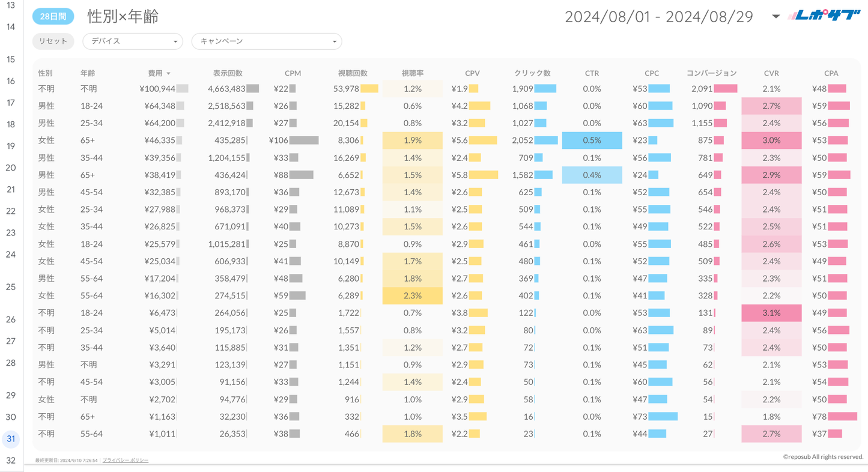Sort by the 視聴率 column header
This screenshot has width=868, height=472.
click(413, 73)
